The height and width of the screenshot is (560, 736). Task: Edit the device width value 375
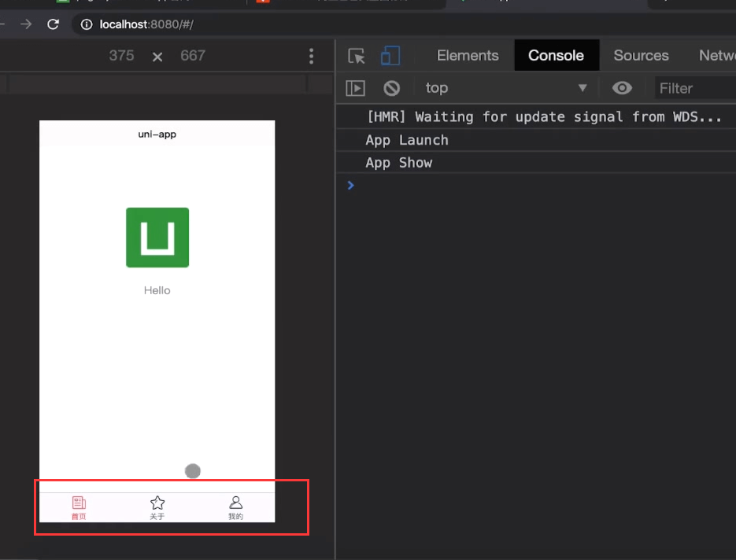pos(121,55)
